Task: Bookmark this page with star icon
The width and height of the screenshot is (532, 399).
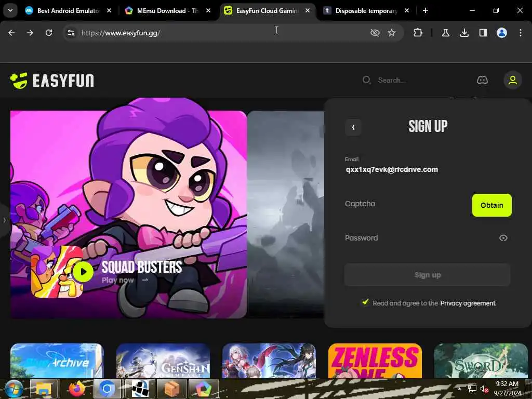Action: click(x=392, y=33)
